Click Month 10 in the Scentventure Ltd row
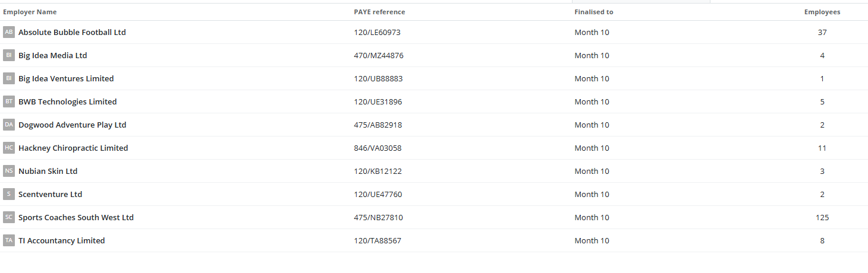The image size is (868, 273). click(592, 194)
